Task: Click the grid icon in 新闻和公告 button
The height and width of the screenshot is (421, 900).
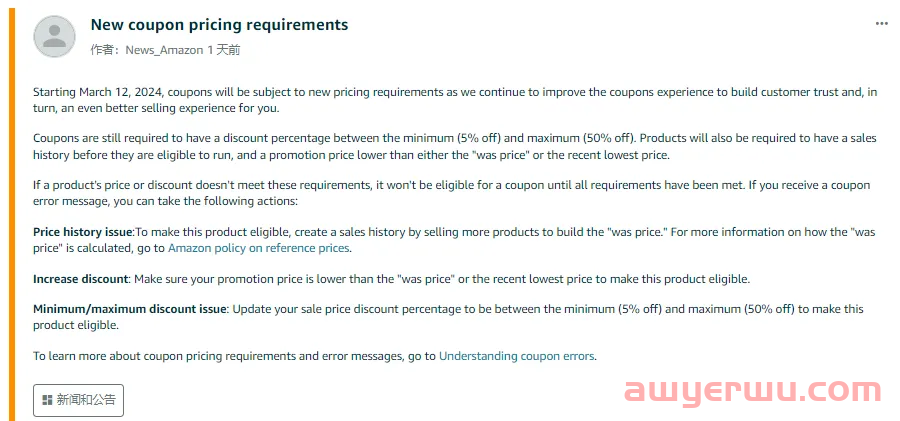Action: (48, 400)
